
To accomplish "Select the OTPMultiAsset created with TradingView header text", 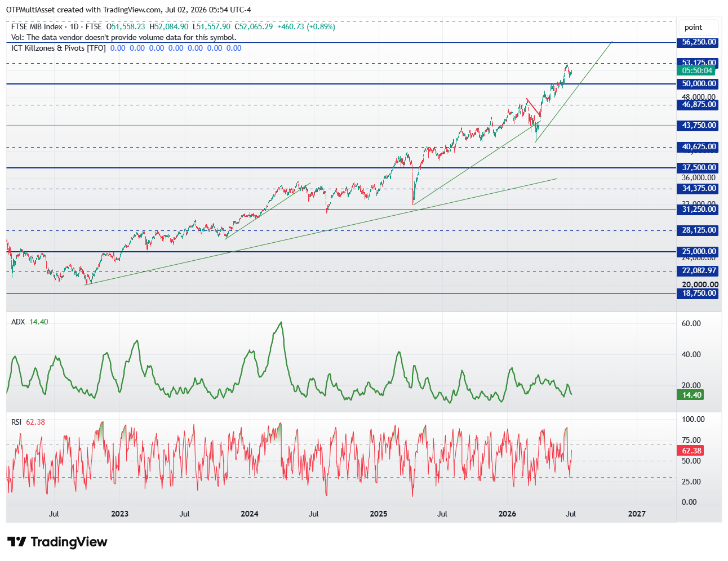I will [128, 10].
